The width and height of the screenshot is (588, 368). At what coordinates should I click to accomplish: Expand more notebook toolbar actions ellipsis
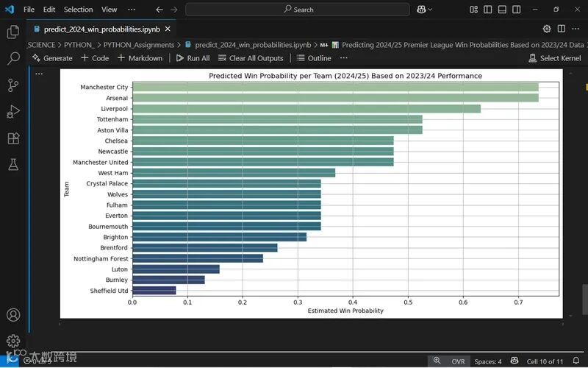click(x=343, y=58)
